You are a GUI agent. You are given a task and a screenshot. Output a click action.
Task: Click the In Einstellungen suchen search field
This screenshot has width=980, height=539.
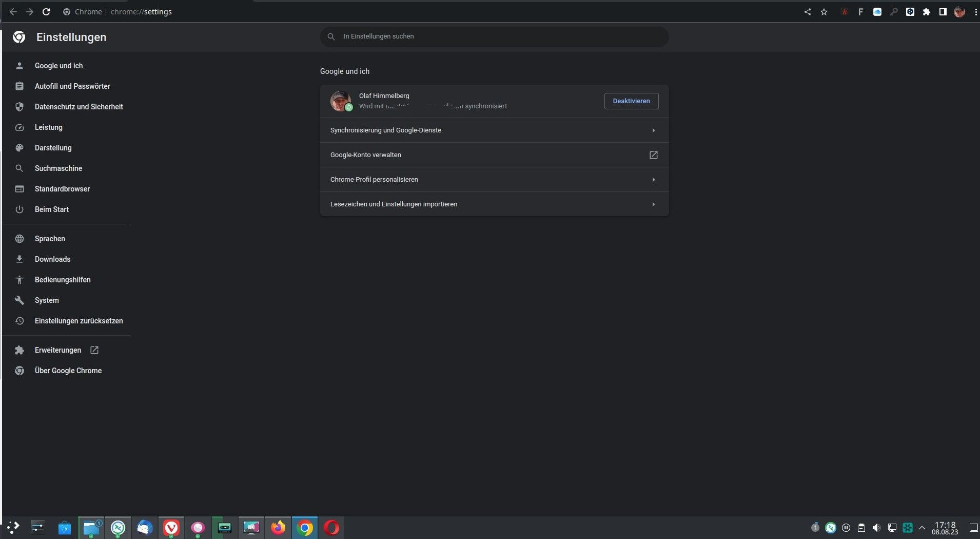pyautogui.click(x=494, y=36)
